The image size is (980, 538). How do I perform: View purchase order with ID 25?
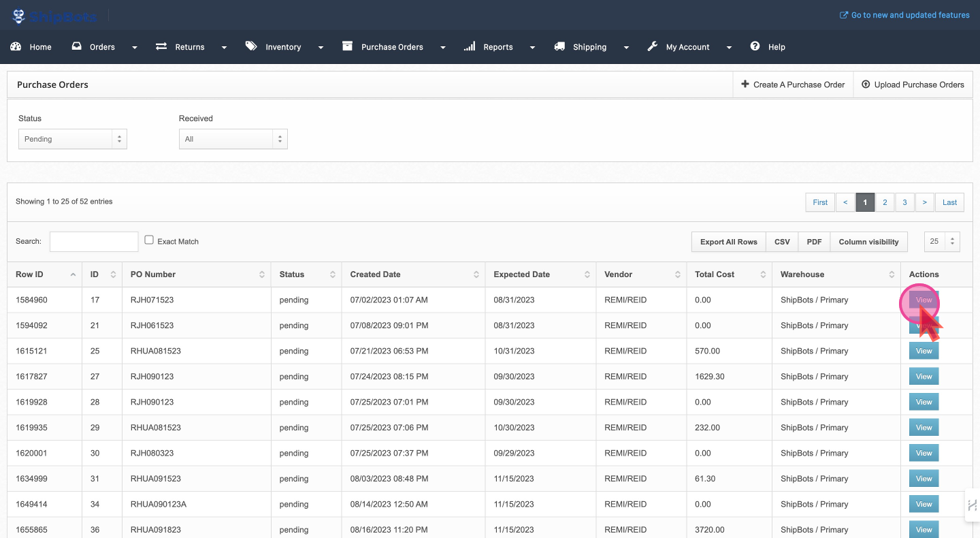coord(924,351)
